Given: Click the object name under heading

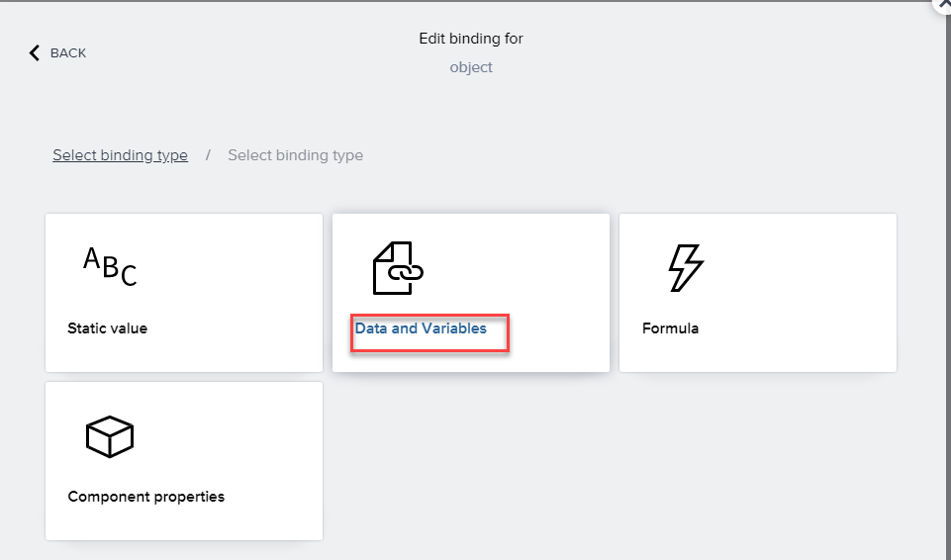Looking at the screenshot, I should (x=471, y=67).
